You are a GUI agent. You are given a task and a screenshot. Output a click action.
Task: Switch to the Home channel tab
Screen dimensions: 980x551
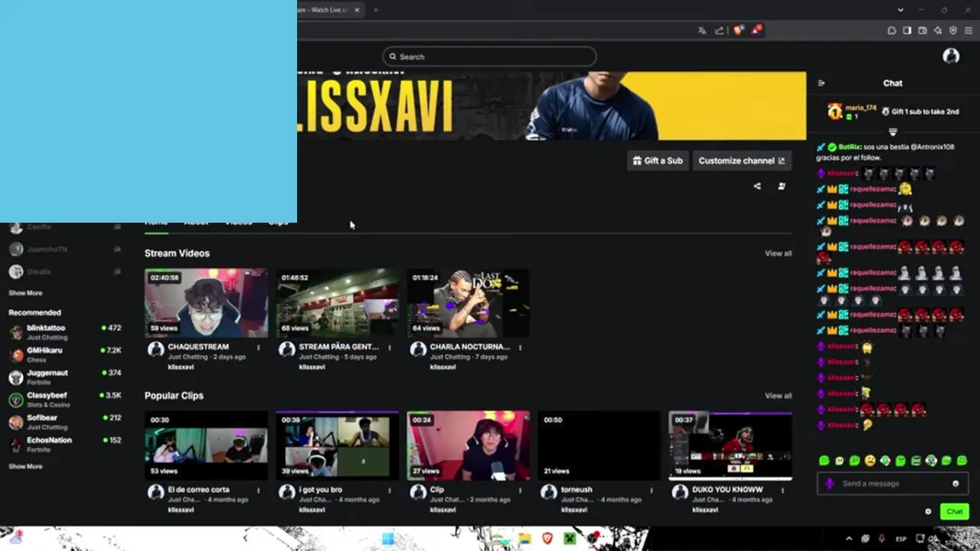tap(156, 223)
